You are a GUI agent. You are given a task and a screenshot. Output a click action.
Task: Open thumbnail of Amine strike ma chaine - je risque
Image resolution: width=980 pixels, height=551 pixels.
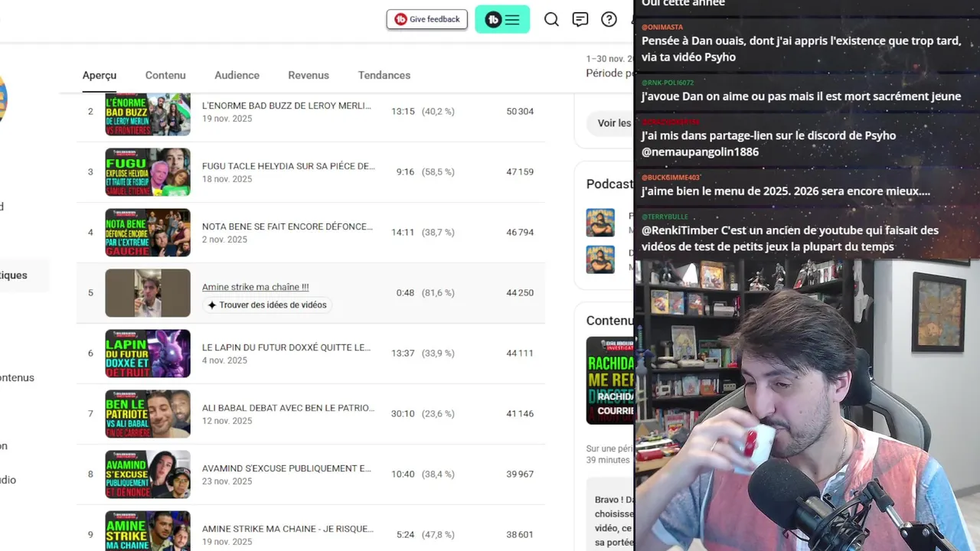[148, 531]
